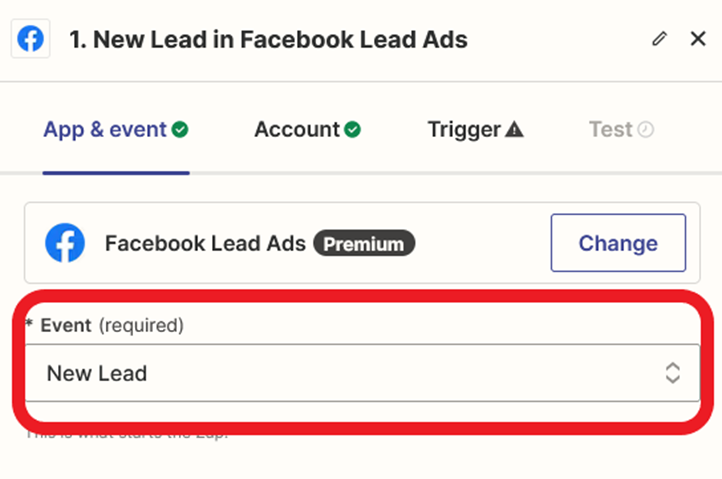Switch to the App & event tab
Screen dimensions: 722x479
pos(104,130)
